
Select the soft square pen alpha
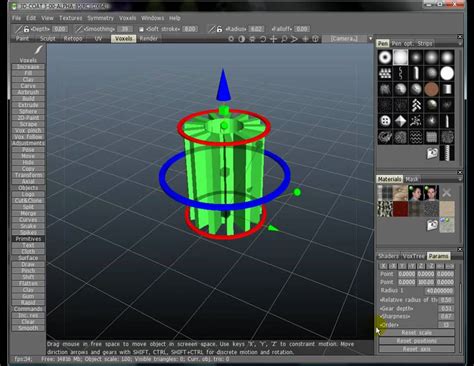(400, 57)
